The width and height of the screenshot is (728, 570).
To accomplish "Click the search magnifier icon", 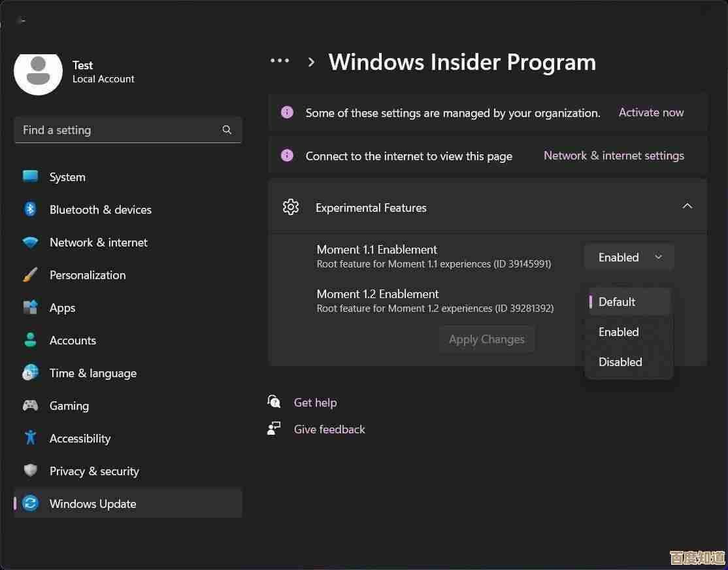I will coord(227,130).
